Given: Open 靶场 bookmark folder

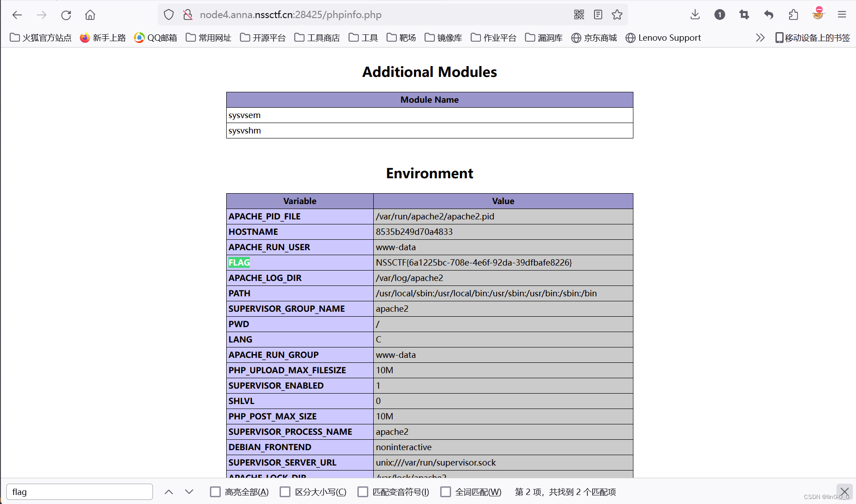Looking at the screenshot, I should point(401,38).
